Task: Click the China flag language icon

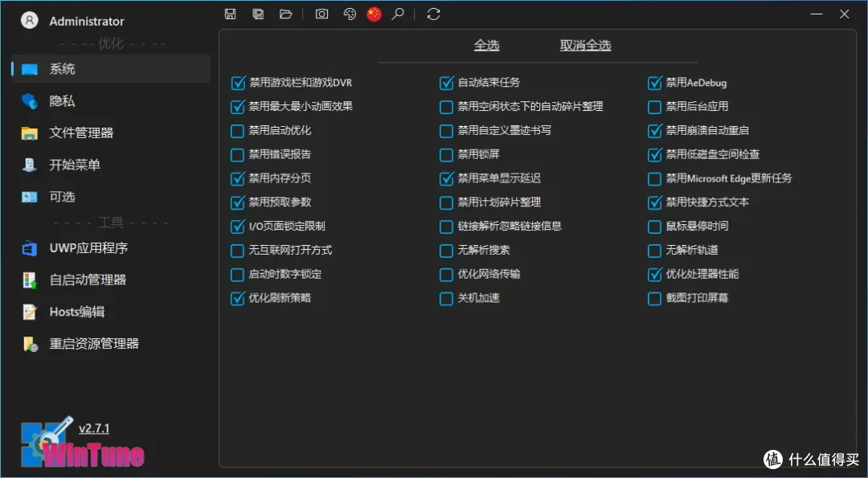Action: coord(375,14)
